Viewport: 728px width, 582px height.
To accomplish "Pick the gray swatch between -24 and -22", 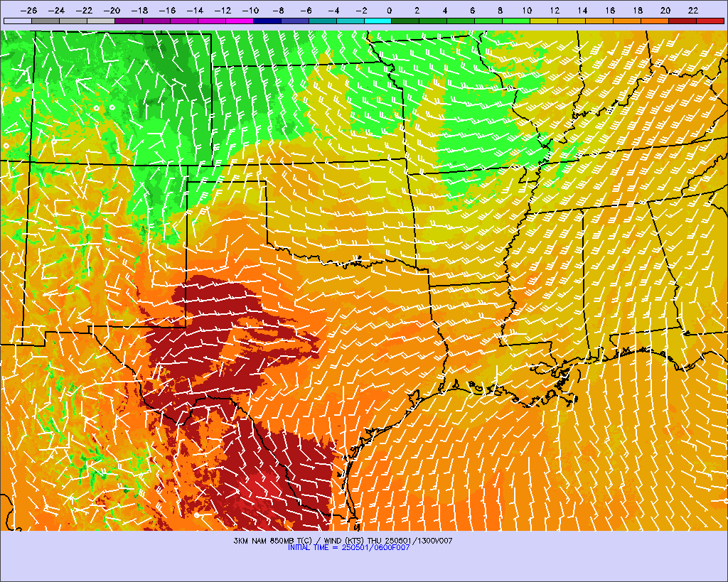I will [73, 21].
